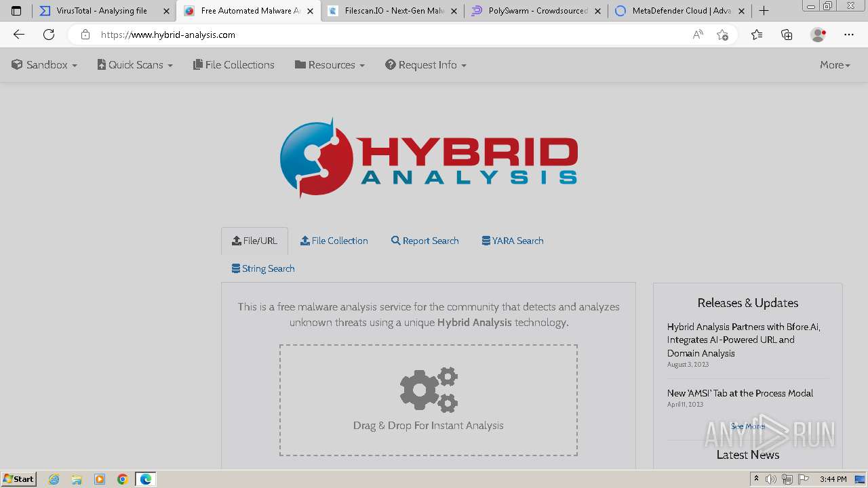
Task: Open the volume control in the tray
Action: pyautogui.click(x=771, y=479)
